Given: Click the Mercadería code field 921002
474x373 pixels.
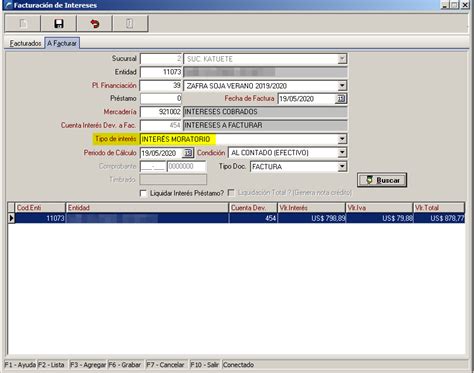Looking at the screenshot, I should [x=161, y=112].
